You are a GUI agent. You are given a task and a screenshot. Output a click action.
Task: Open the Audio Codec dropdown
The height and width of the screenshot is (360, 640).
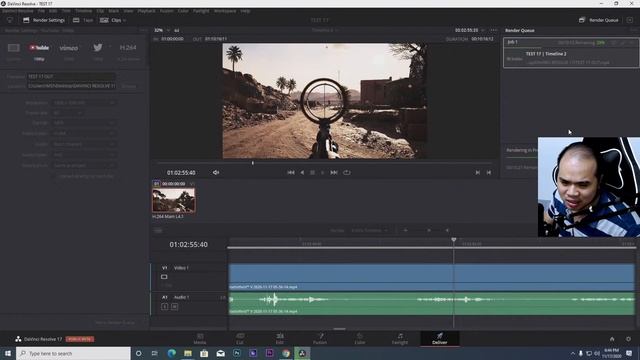(83, 155)
